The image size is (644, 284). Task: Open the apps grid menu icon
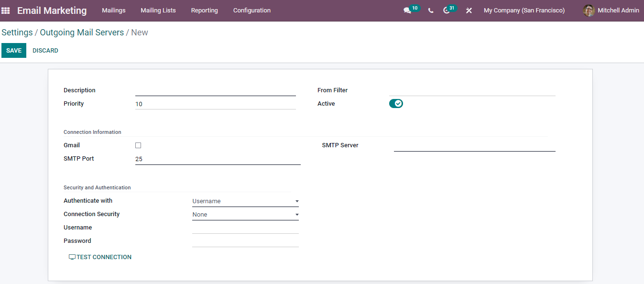tap(6, 11)
